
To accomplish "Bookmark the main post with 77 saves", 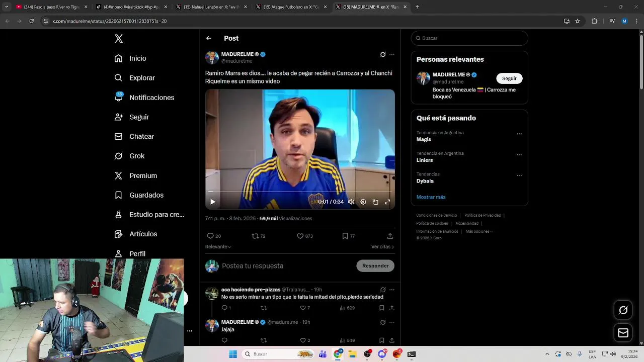I will pyautogui.click(x=348, y=236).
